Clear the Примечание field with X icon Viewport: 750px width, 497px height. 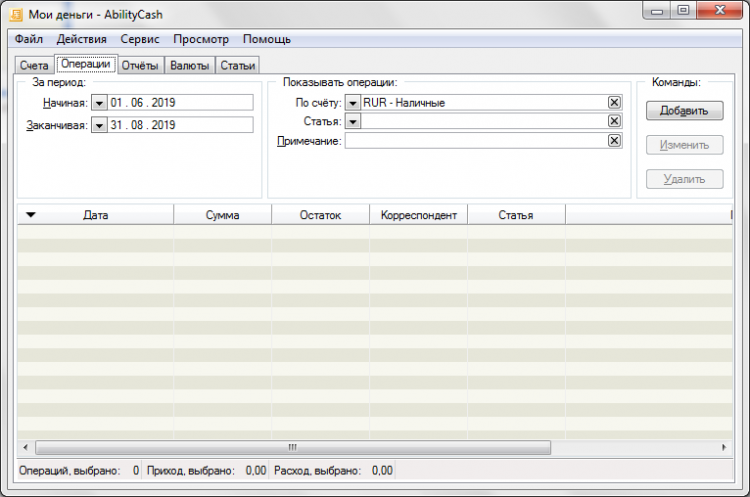(614, 141)
